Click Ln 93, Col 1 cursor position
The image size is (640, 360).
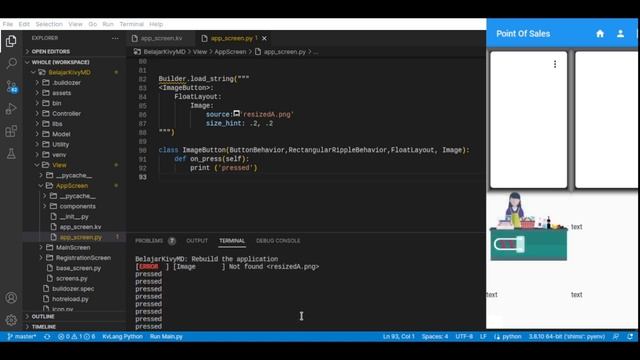(x=398, y=337)
